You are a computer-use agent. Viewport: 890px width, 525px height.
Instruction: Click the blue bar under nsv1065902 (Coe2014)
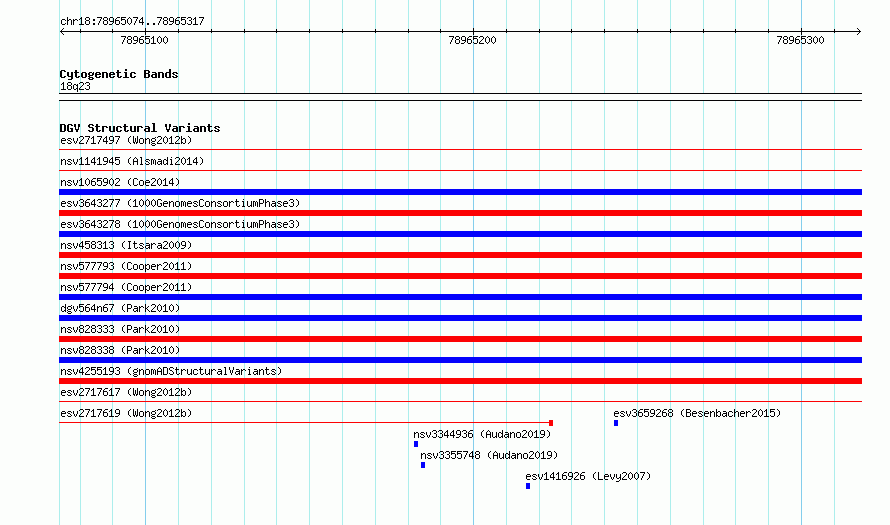pyautogui.click(x=460, y=192)
